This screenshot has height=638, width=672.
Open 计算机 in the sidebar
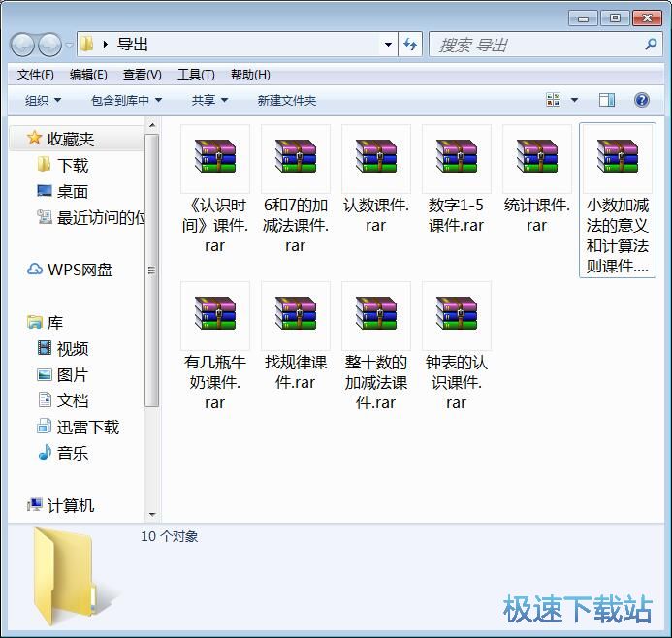(x=60, y=505)
